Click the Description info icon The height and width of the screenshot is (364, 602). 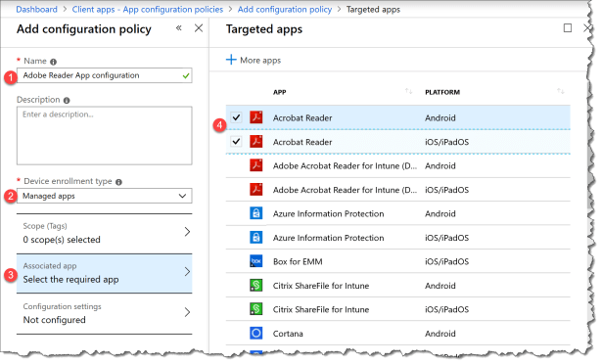(x=67, y=100)
